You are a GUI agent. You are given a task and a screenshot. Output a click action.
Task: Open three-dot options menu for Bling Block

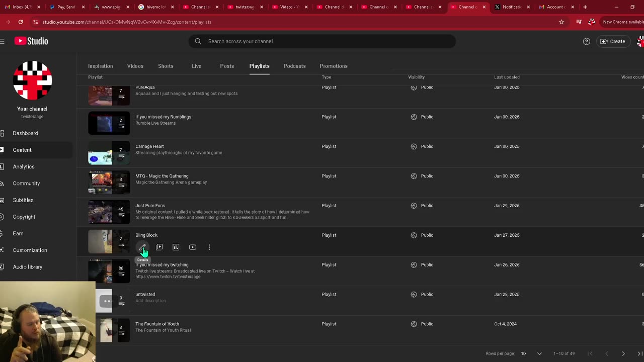(209, 247)
